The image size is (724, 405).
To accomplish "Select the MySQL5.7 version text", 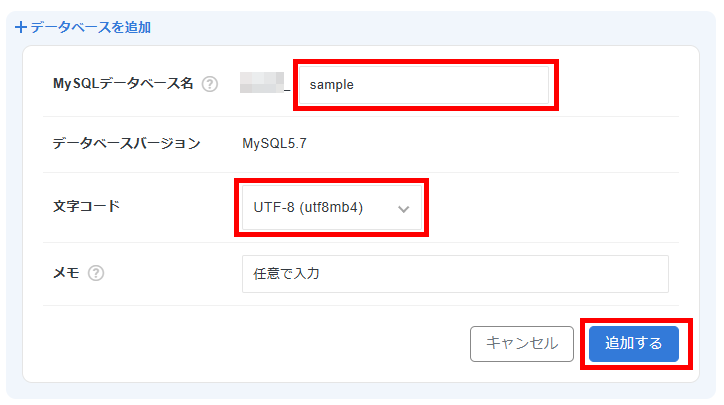I will click(274, 143).
